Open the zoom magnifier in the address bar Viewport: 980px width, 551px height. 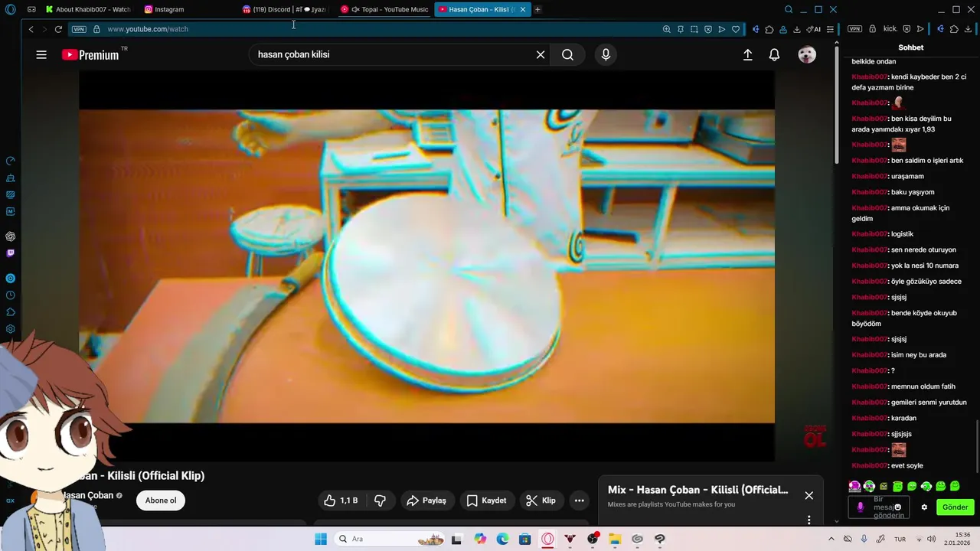666,29
